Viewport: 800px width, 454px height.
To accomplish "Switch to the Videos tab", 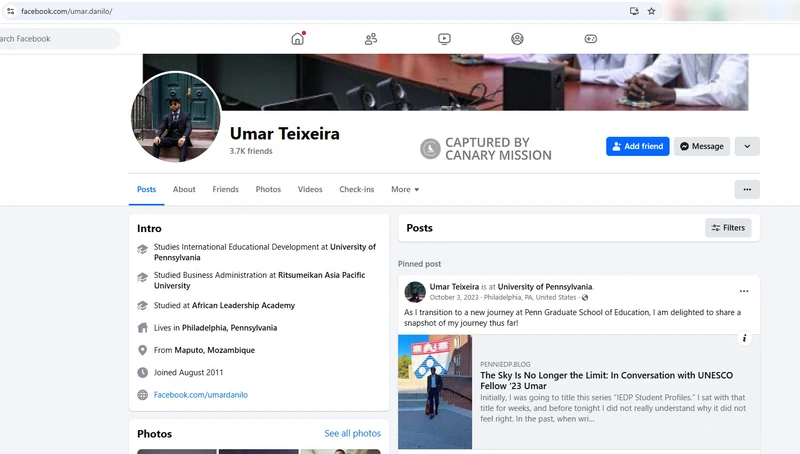I will click(x=310, y=189).
